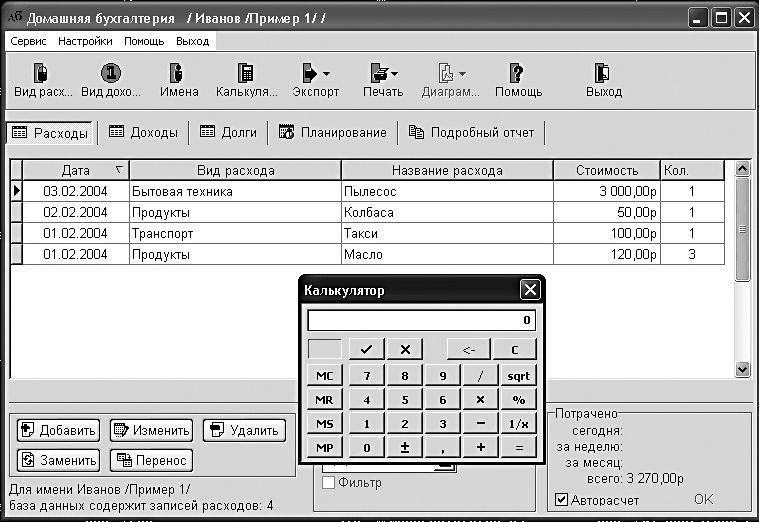This screenshot has height=522, width=759.
Task: Open the Калькулятор toolbar icon
Action: (246, 79)
